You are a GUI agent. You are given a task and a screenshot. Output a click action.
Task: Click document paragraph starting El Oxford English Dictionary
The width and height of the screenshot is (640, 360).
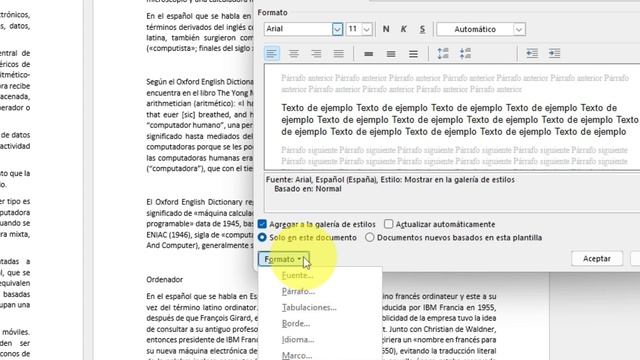pos(200,224)
